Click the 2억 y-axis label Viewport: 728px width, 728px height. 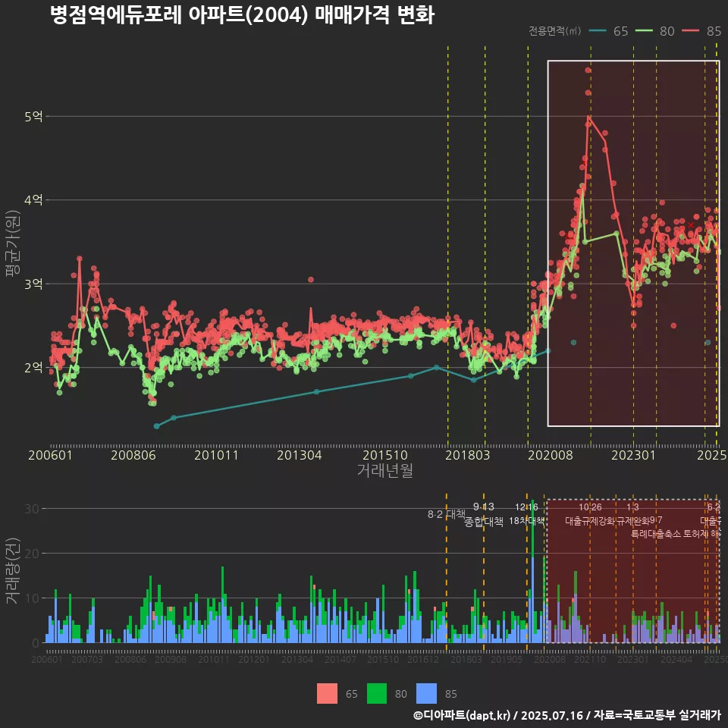34,367
